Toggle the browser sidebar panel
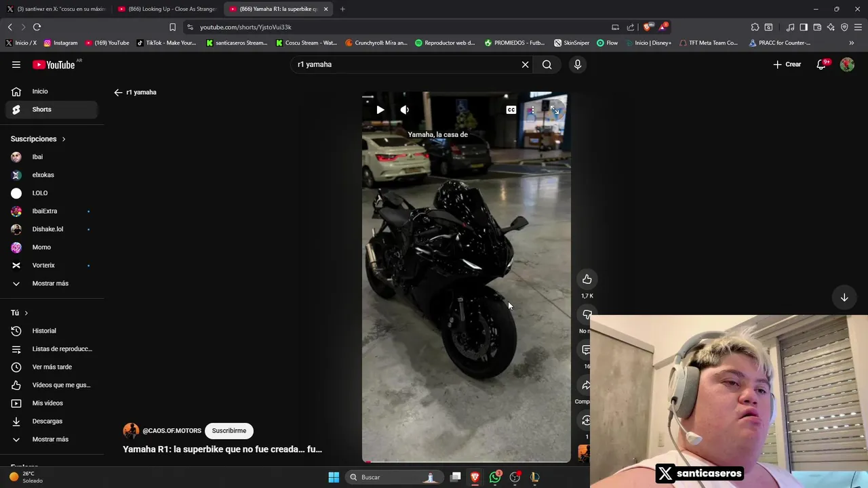This screenshot has width=868, height=488. (x=804, y=27)
